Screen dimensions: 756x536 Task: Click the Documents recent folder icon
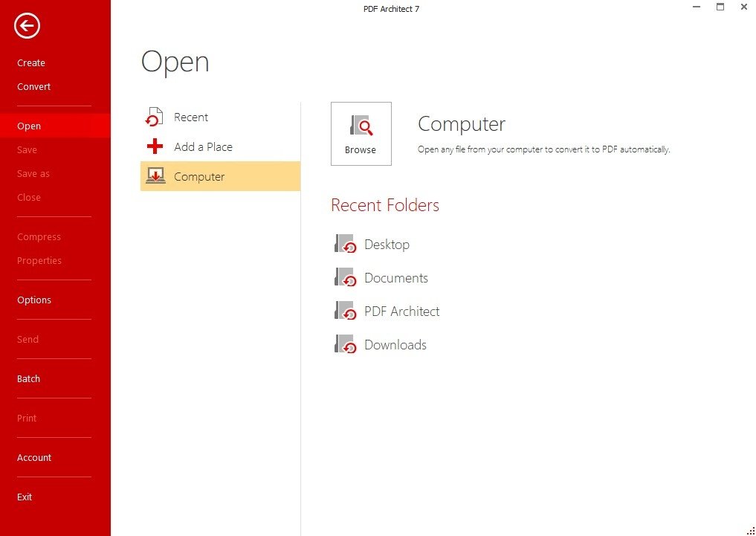coord(345,277)
